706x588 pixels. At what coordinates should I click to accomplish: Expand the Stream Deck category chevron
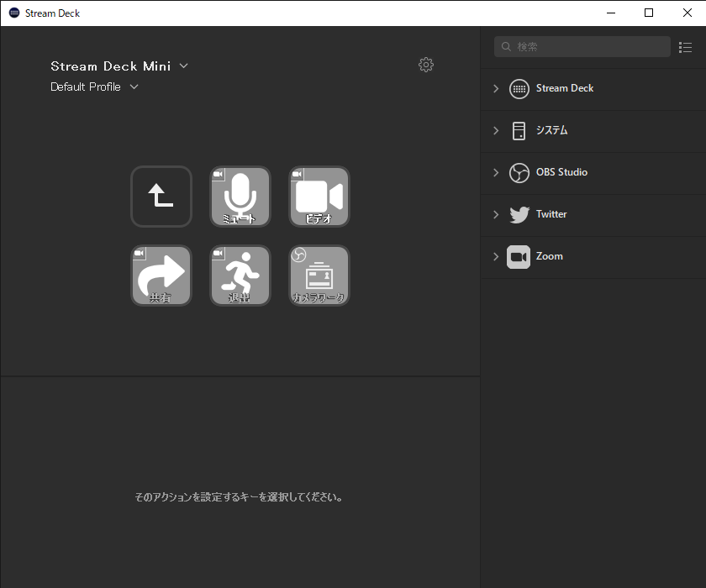496,89
